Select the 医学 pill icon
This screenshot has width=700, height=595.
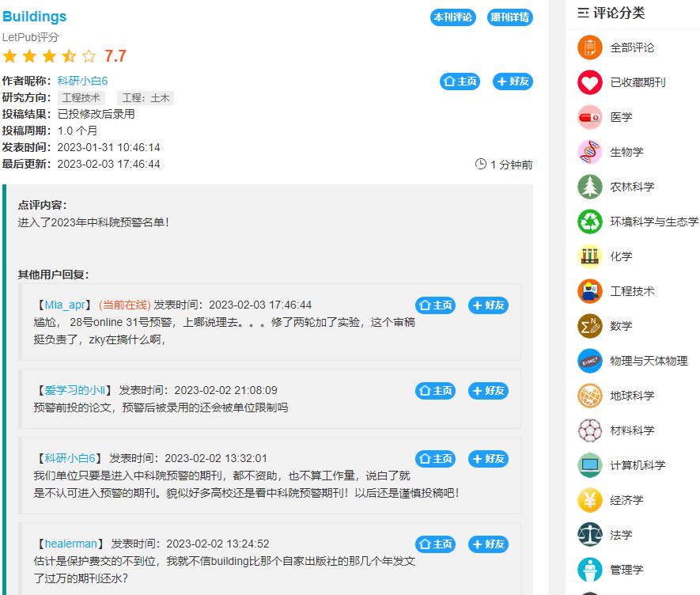coord(590,117)
